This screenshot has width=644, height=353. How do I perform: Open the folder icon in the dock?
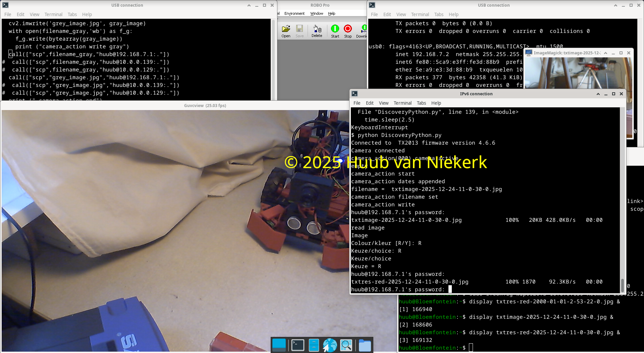click(365, 345)
